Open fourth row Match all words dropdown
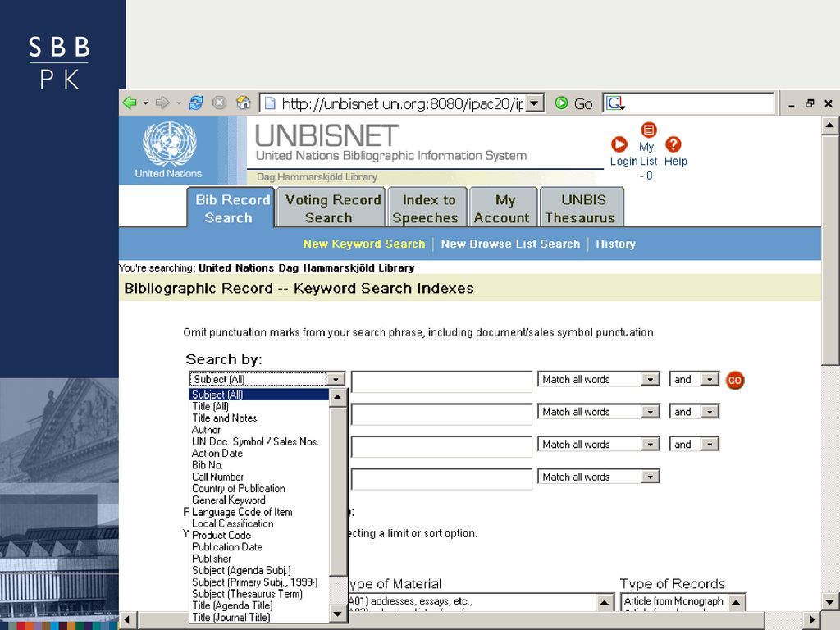This screenshot has width=840, height=630. [650, 477]
